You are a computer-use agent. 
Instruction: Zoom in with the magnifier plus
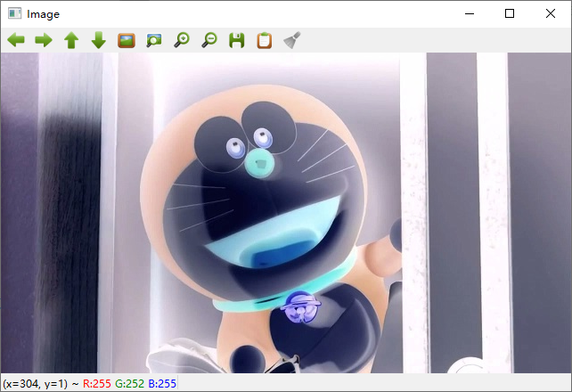182,40
